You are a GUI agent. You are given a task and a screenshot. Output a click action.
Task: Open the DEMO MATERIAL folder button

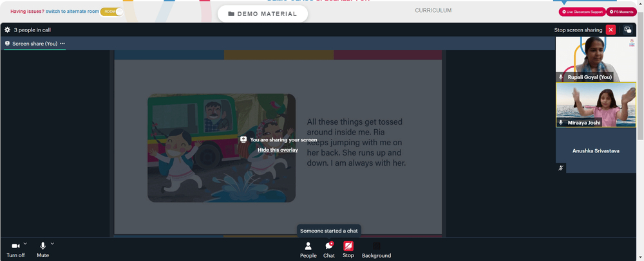[263, 14]
